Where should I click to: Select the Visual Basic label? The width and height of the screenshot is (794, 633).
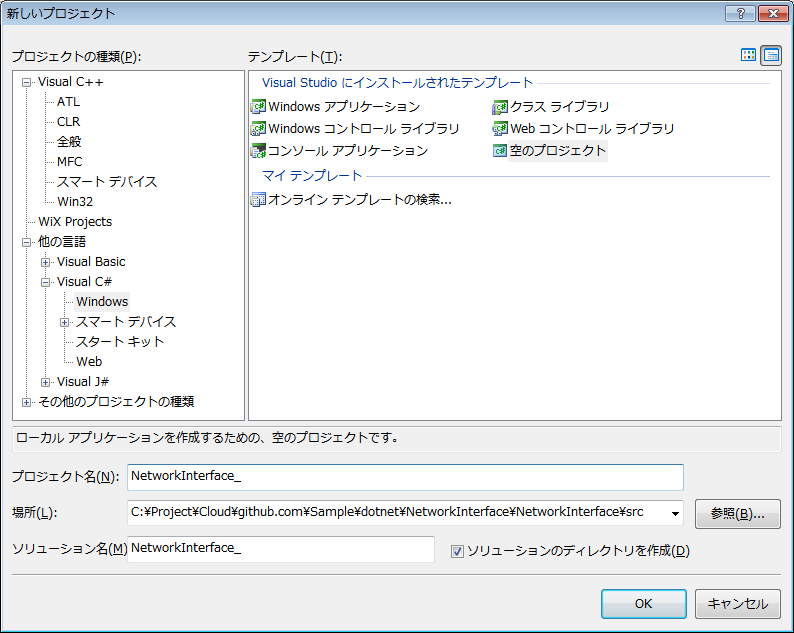91,262
